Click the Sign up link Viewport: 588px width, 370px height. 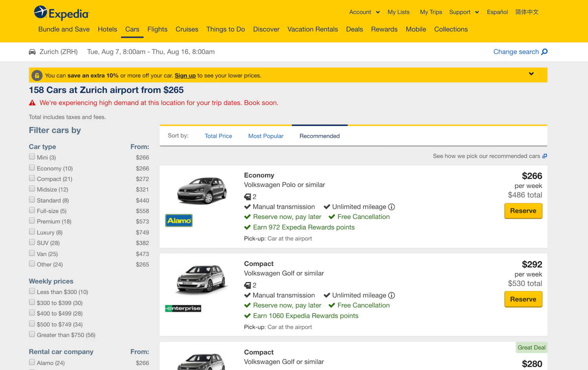click(185, 76)
